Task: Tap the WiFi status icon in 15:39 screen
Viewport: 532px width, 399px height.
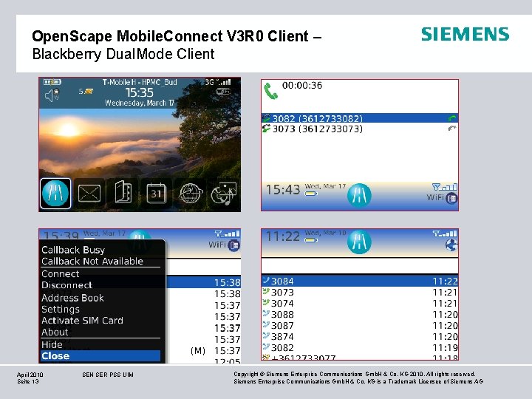Action: click(x=224, y=245)
